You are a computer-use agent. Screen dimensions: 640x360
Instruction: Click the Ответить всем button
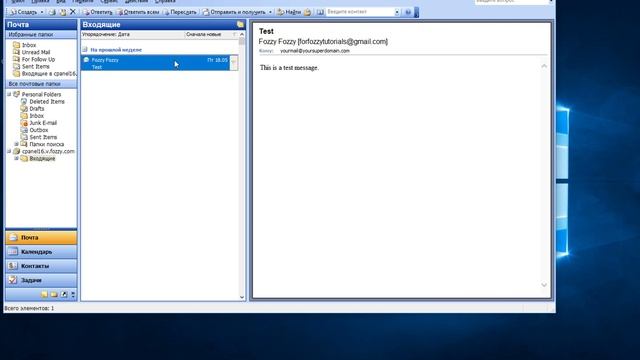pyautogui.click(x=138, y=12)
